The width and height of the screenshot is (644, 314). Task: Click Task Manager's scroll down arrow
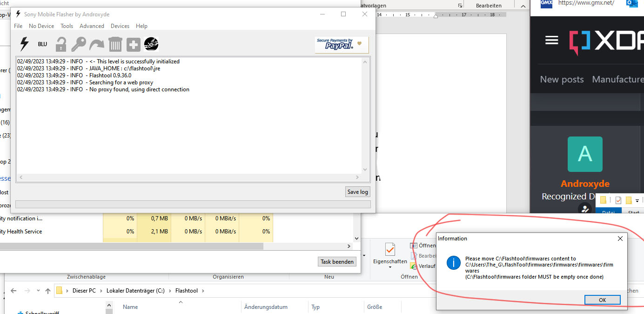click(x=357, y=238)
